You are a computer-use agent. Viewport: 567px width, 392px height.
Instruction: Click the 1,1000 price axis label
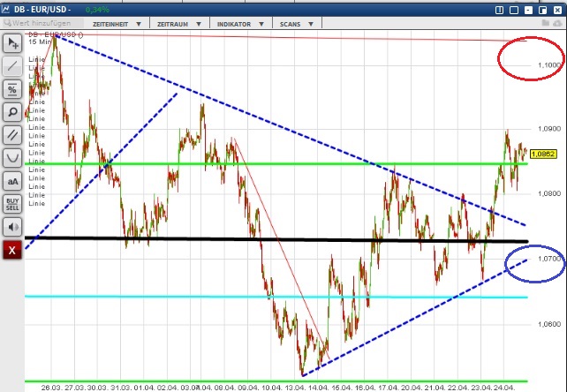coord(549,65)
